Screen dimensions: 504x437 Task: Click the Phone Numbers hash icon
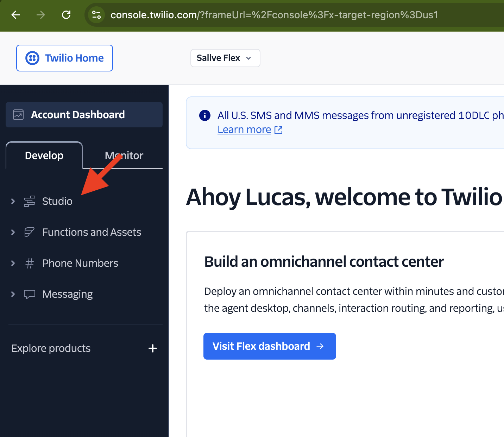30,263
